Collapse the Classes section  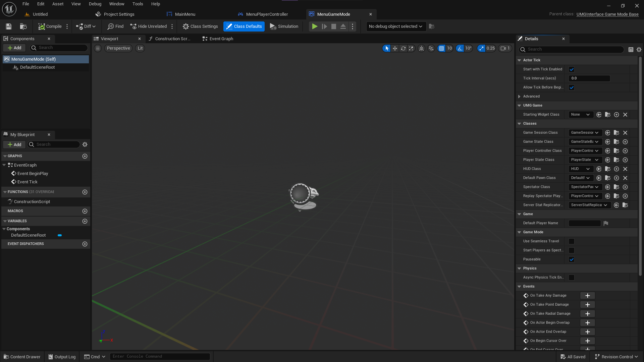coord(520,124)
